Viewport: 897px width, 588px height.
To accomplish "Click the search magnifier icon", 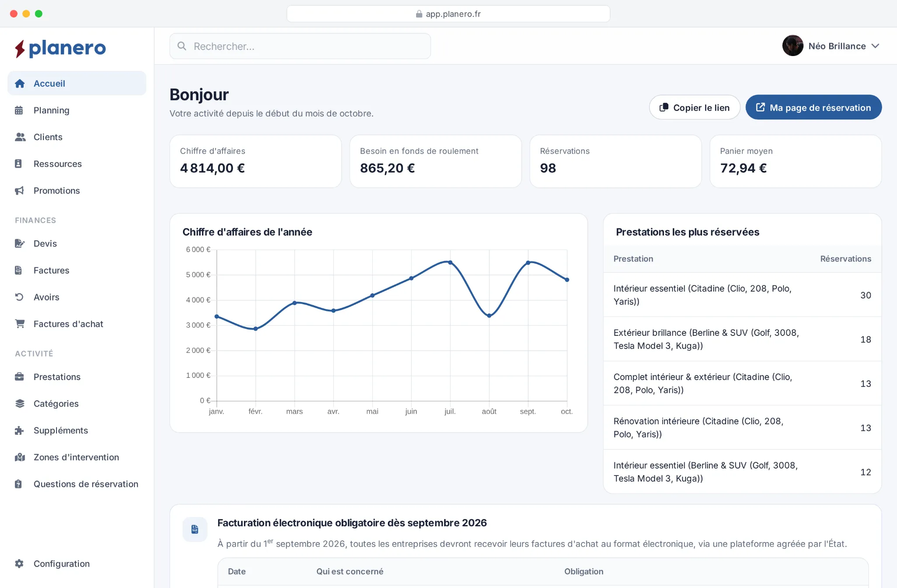I will tap(182, 46).
